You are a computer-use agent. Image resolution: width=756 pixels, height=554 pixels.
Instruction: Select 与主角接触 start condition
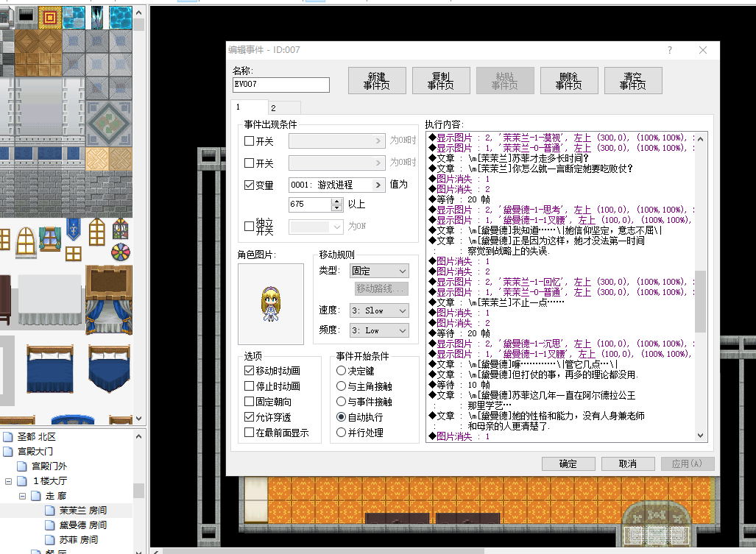click(342, 386)
